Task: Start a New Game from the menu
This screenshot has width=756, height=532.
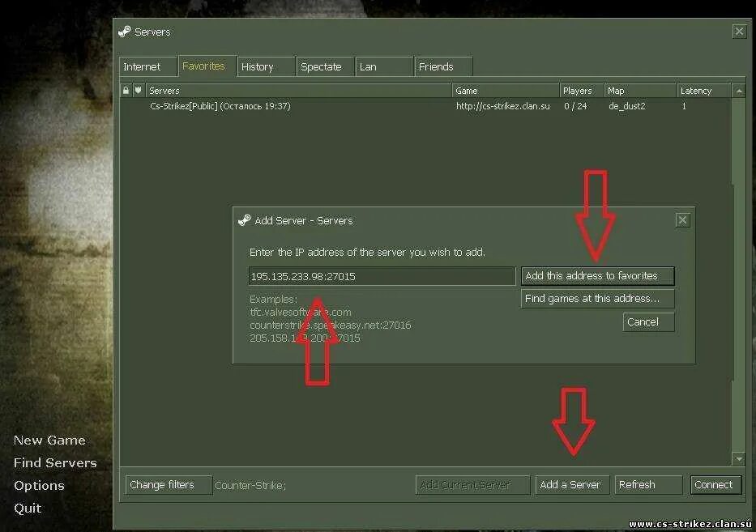Action: (49, 440)
